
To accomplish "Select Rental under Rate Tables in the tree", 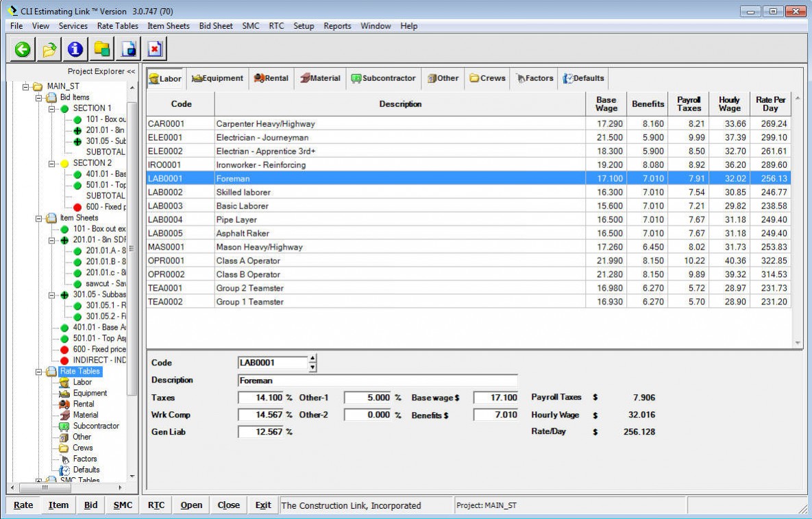I will pyautogui.click(x=84, y=404).
